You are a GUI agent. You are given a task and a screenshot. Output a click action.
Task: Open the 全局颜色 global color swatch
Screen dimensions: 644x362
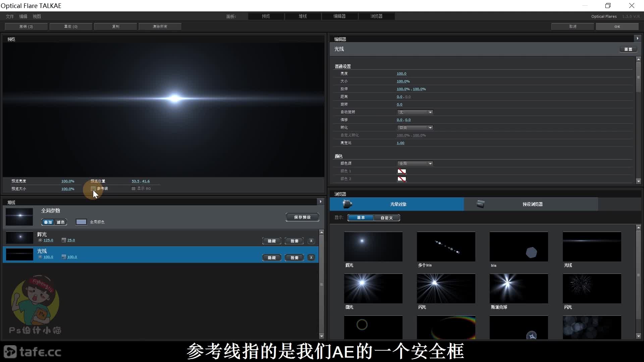(x=81, y=222)
